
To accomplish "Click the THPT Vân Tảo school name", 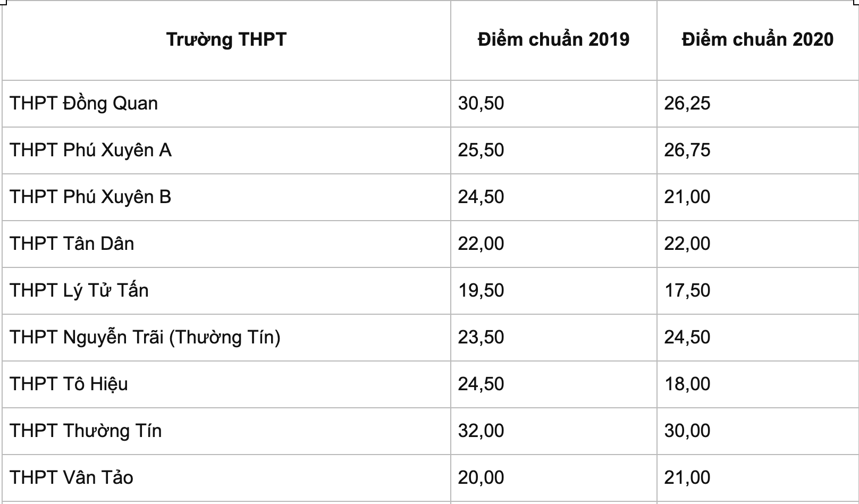I will [x=71, y=477].
